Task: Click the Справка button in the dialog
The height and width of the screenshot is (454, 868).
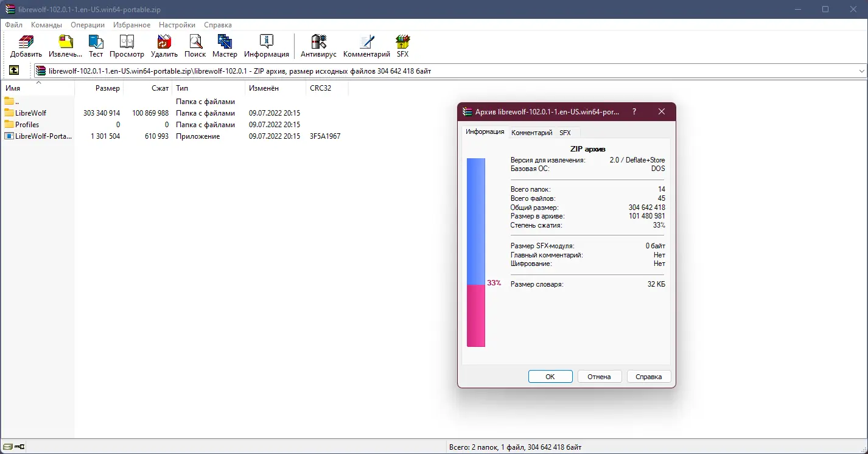Action: tap(649, 377)
